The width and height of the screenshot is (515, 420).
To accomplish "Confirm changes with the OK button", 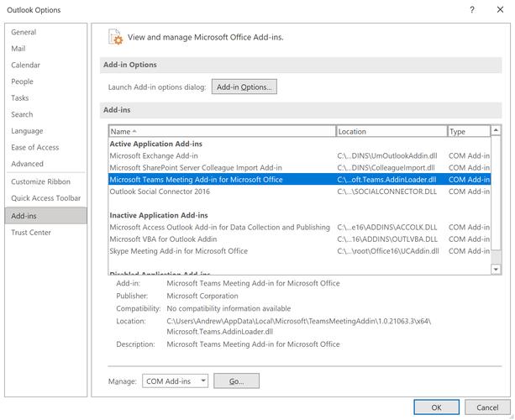I will 436,407.
